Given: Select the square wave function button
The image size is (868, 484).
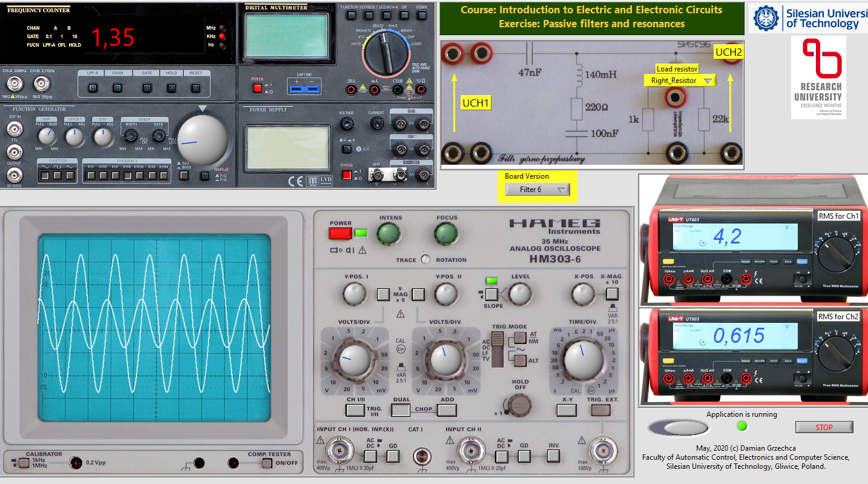Looking at the screenshot, I should (58, 176).
